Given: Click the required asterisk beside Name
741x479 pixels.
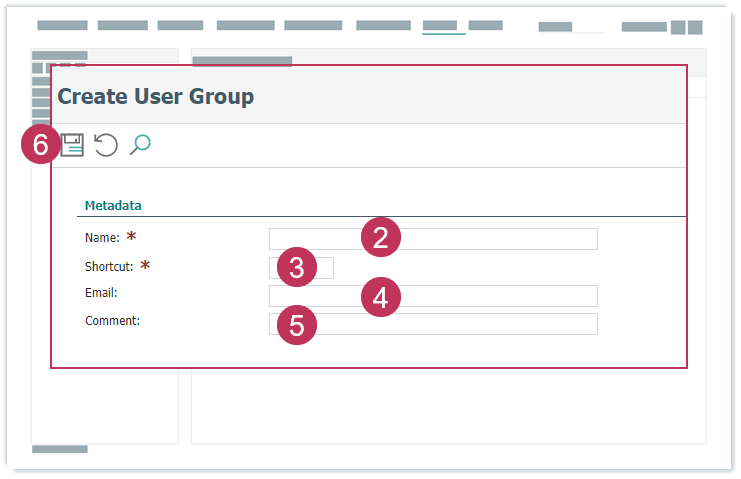Looking at the screenshot, I should point(130,237).
